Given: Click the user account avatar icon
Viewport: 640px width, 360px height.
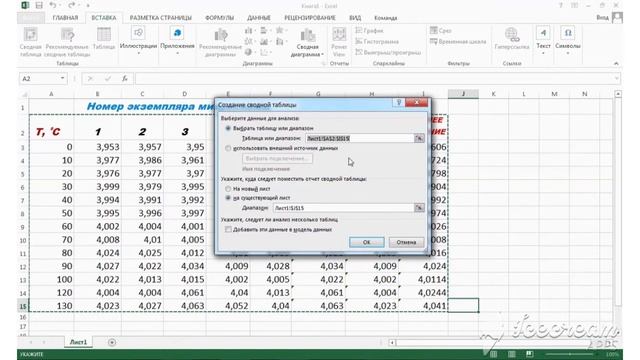Looking at the screenshot, I should point(618,17).
